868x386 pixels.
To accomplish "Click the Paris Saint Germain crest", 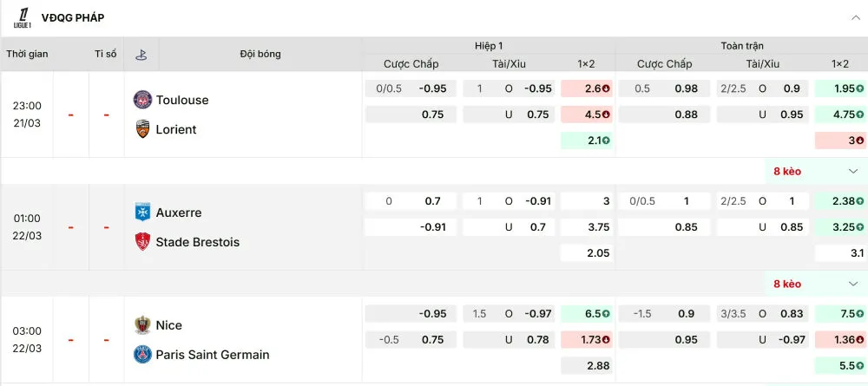I will pos(141,354).
